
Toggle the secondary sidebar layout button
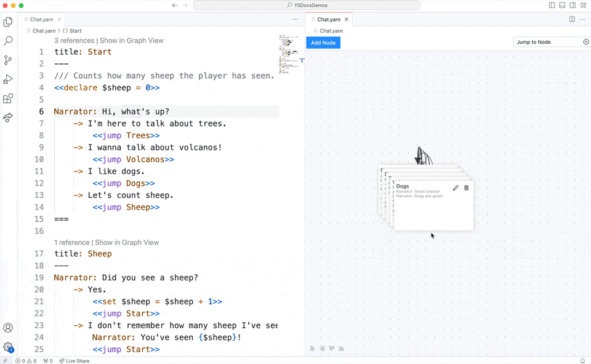coord(573,5)
